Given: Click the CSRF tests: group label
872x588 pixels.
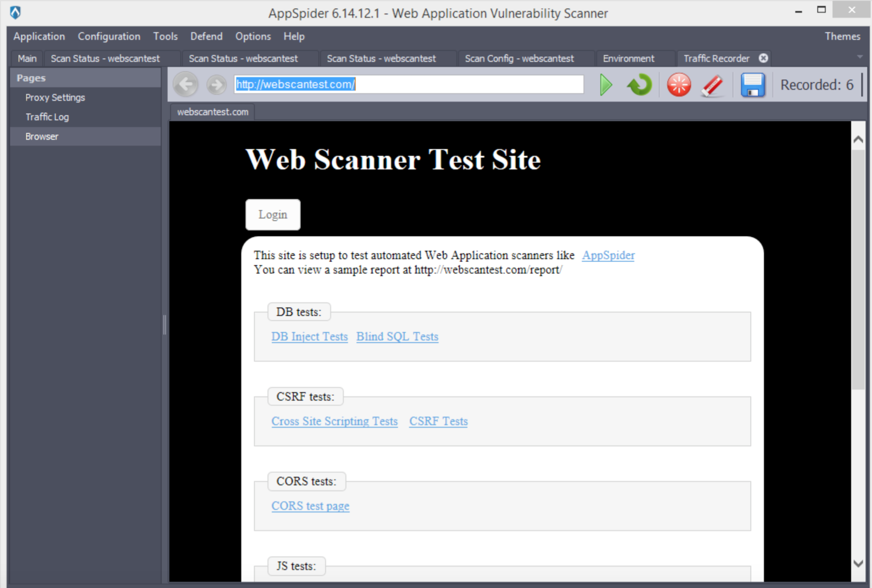Looking at the screenshot, I should click(305, 397).
